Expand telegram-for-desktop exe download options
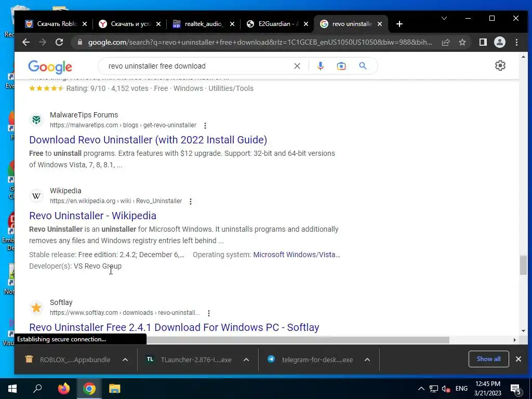The height and width of the screenshot is (399, 532). coord(367,360)
